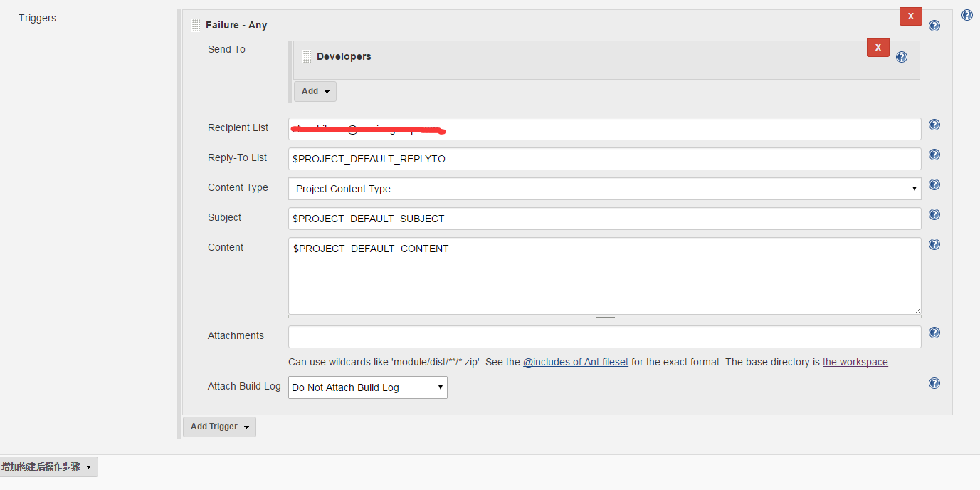This screenshot has height=490, width=980.
Task: Click drag handle of Developers entry
Action: (307, 57)
